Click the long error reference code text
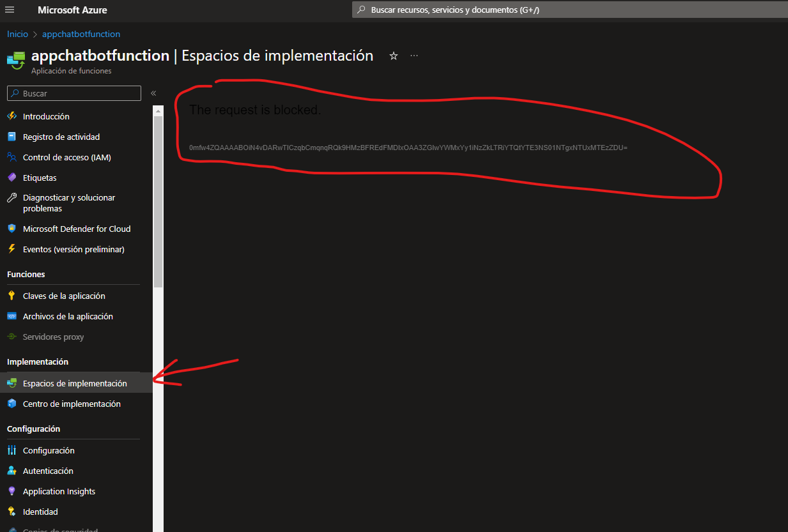 pyautogui.click(x=408, y=148)
